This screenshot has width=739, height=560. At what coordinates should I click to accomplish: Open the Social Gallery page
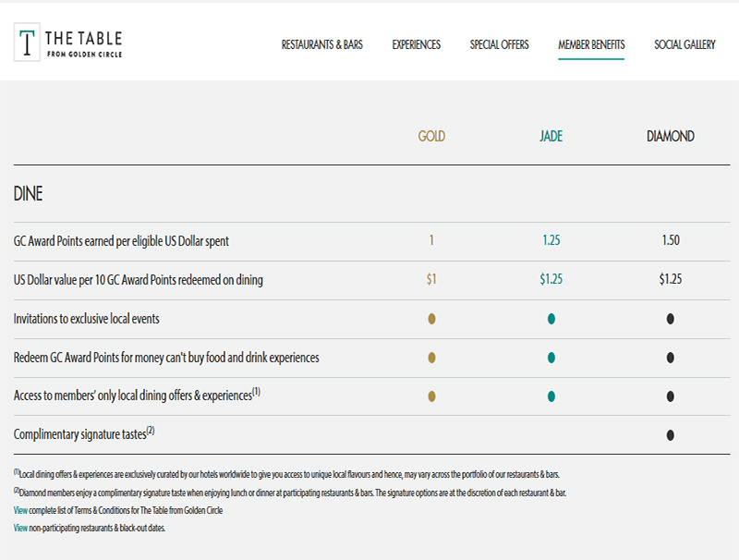pos(684,44)
